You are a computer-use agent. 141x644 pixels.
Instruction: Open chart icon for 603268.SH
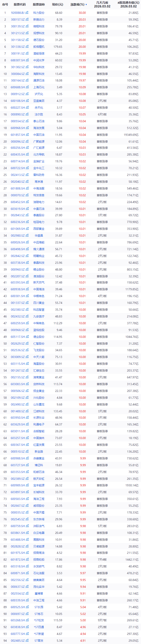27,620
